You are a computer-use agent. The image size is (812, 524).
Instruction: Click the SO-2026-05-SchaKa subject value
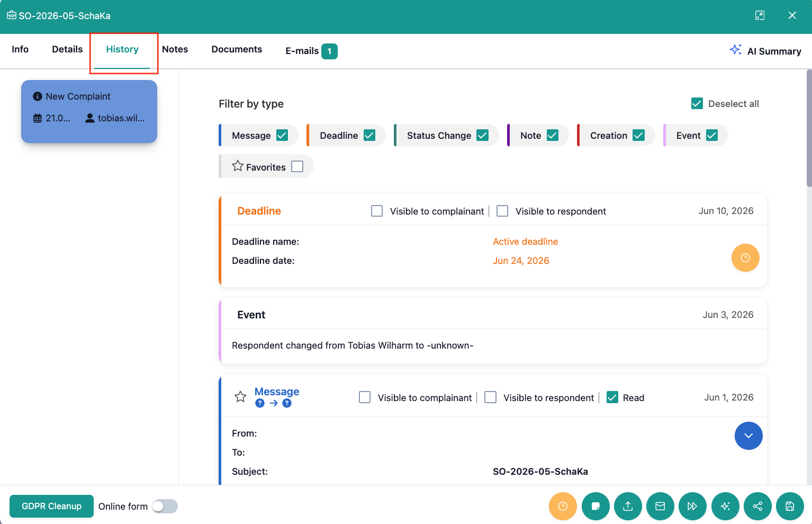tap(540, 472)
